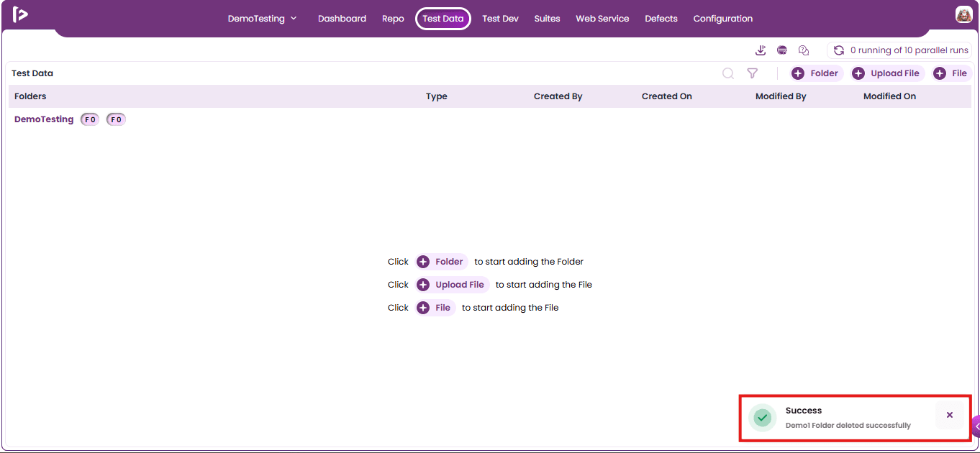Switch to the Test Dev tab
The width and height of the screenshot is (980, 453).
500,19
